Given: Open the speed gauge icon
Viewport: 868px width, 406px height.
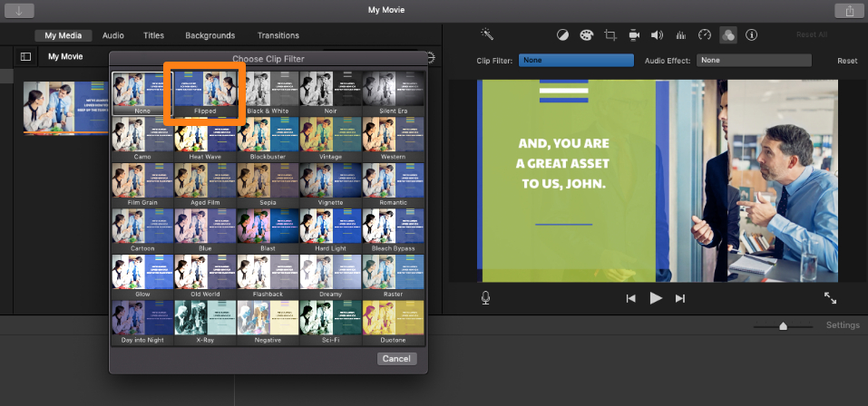Looking at the screenshot, I should (x=705, y=35).
